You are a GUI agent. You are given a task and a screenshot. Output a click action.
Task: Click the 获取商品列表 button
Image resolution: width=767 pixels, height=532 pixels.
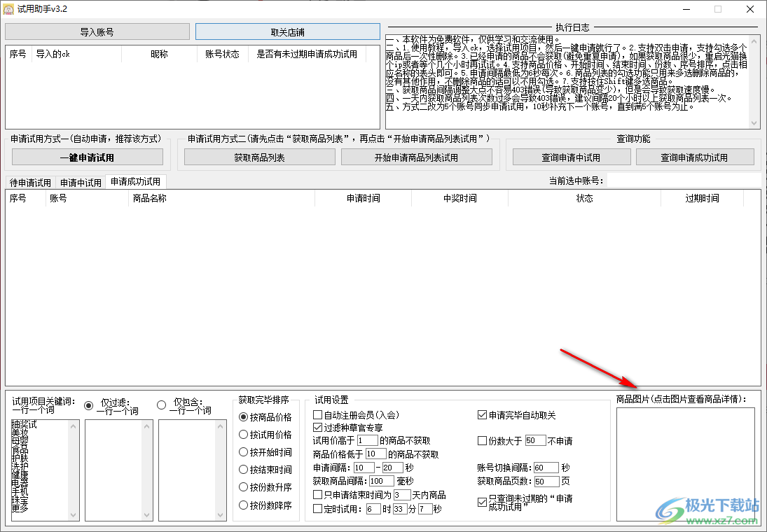(260, 157)
